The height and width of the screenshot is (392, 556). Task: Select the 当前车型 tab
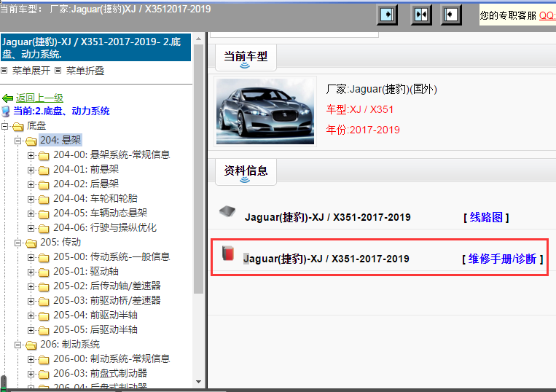click(x=246, y=58)
